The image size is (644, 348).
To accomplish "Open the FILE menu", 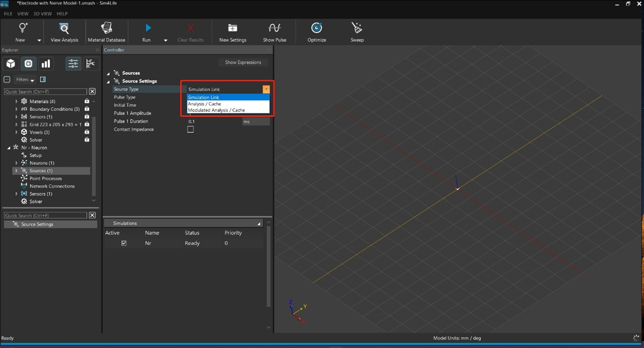I will (8, 14).
